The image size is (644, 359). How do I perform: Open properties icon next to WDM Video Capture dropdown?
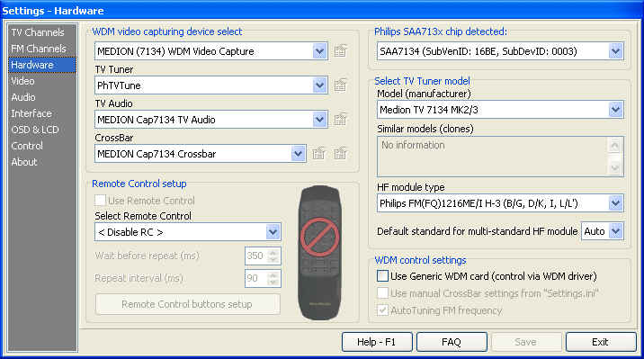341,51
